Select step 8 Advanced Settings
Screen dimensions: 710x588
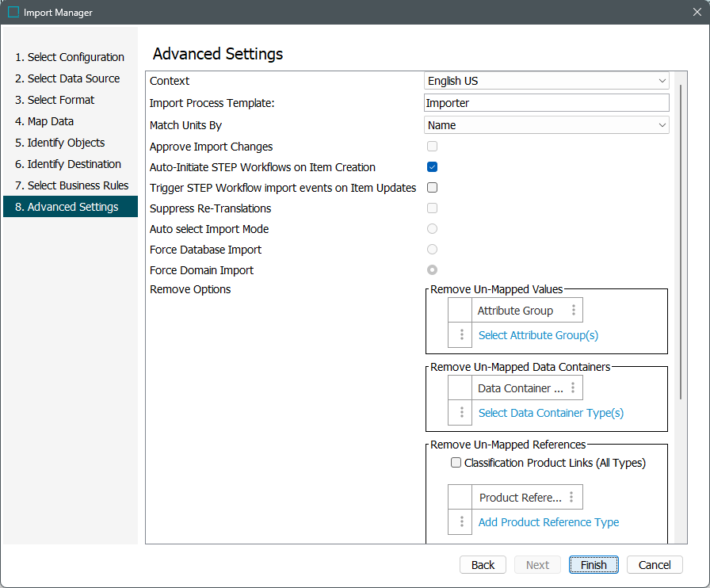(71, 207)
